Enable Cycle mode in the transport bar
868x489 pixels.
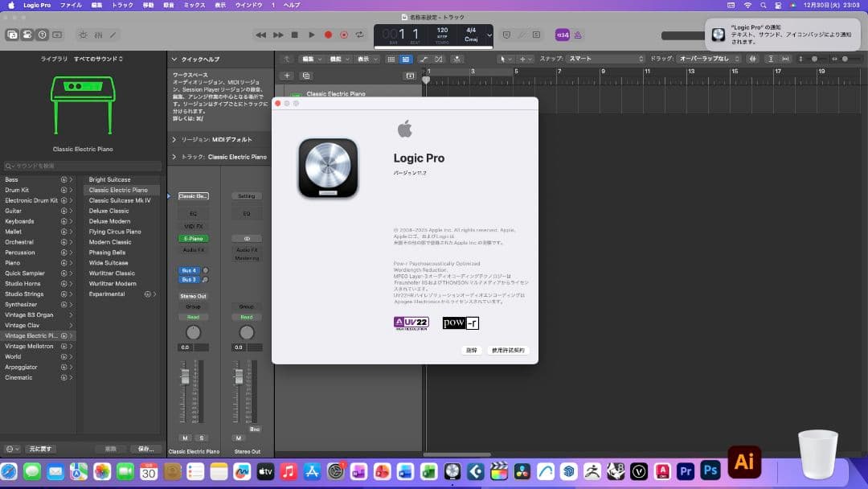point(359,35)
